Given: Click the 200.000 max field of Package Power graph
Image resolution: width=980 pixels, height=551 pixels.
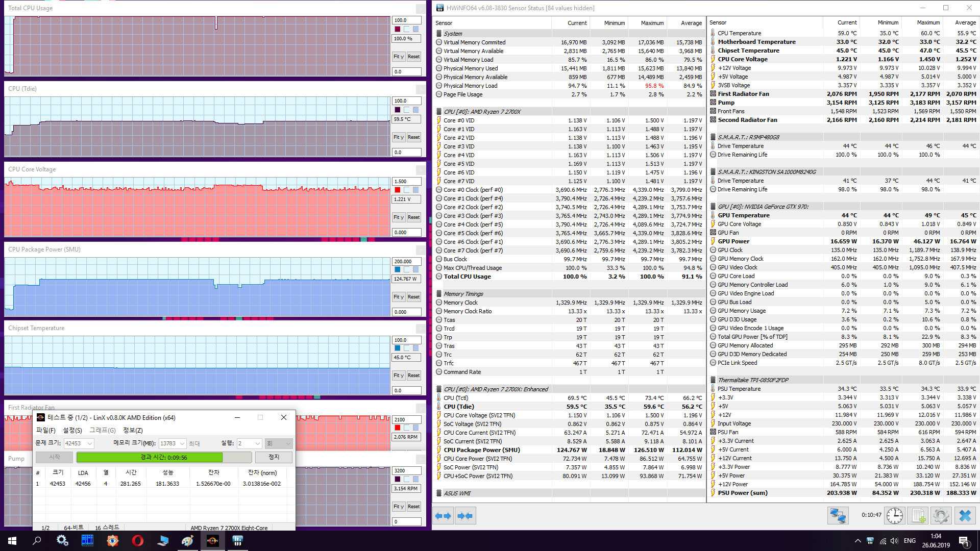Looking at the screenshot, I should pos(406,261).
